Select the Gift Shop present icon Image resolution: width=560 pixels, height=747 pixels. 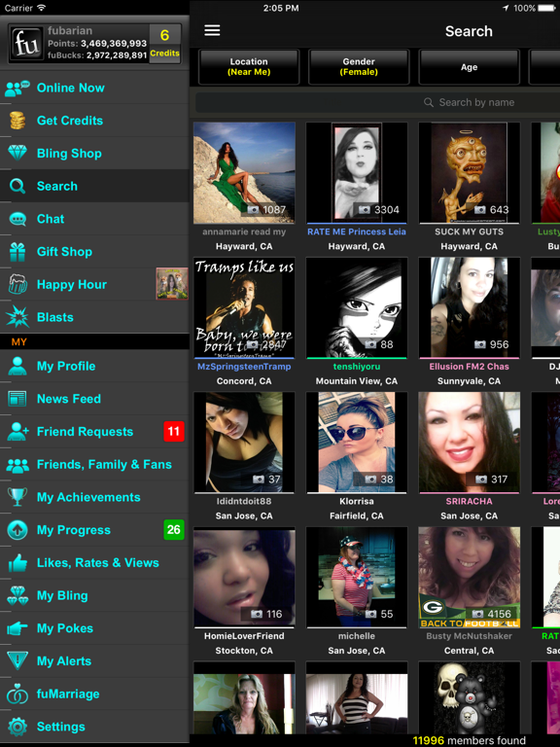17,252
